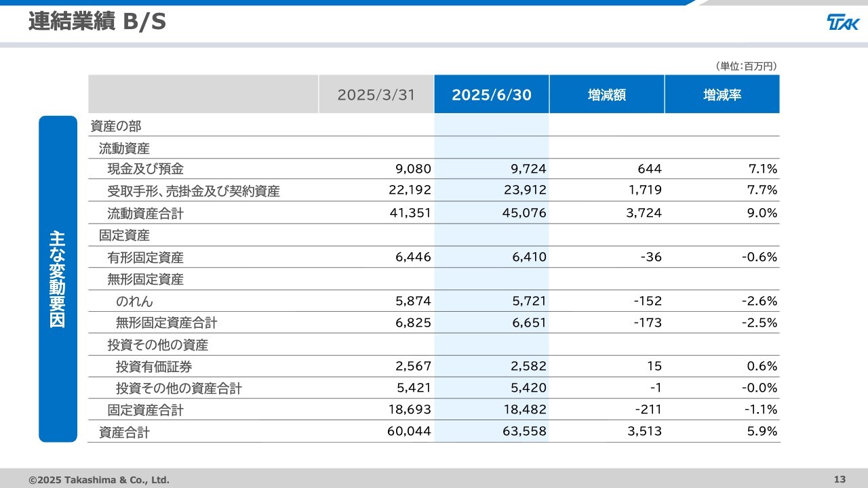Select the 投資その他の資産 row label
868x488 pixels.
coord(158,345)
